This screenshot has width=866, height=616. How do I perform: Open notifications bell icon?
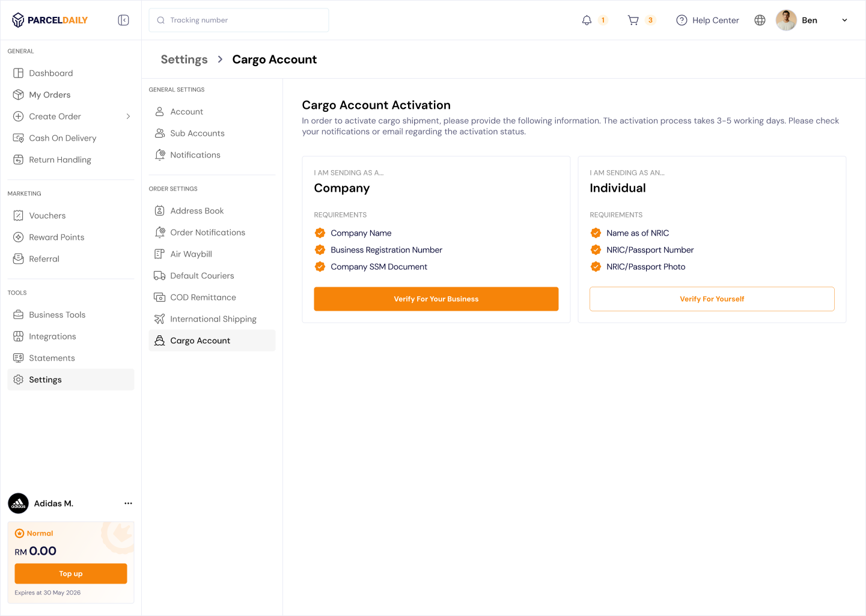coord(587,20)
